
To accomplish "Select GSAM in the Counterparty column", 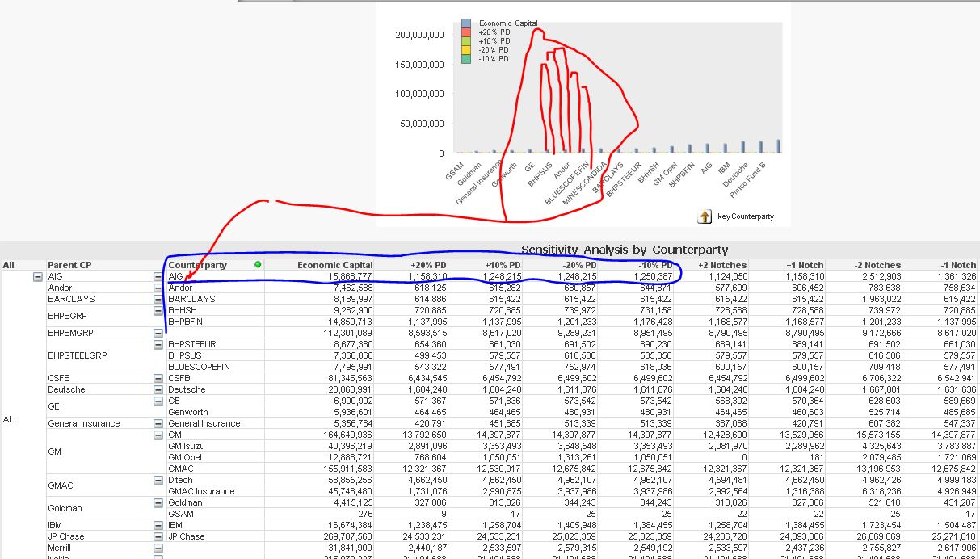I will click(181, 514).
